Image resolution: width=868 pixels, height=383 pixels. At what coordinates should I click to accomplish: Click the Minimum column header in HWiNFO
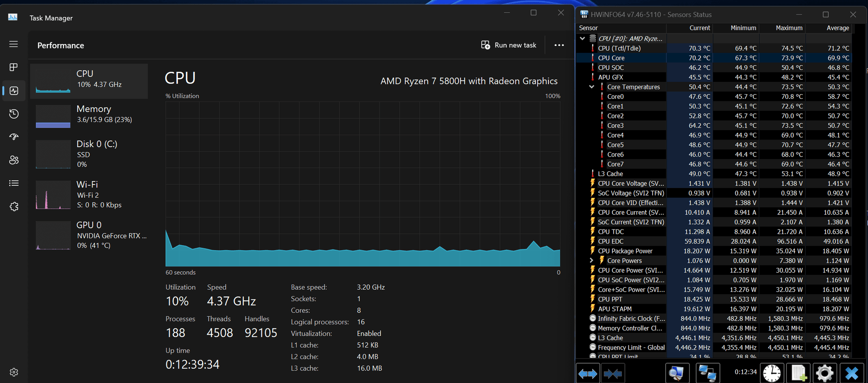[736, 28]
